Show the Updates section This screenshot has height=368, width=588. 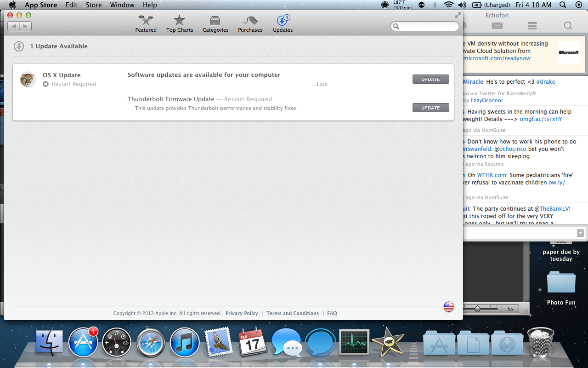point(283,24)
